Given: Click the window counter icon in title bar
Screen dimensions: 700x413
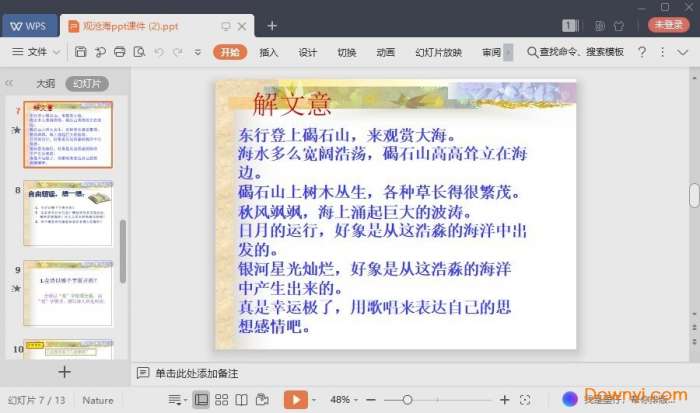Looking at the screenshot, I should pos(570,26).
